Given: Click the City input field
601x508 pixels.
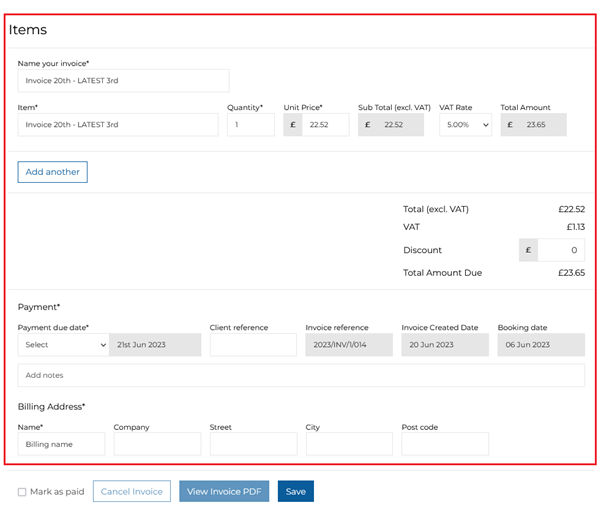Looking at the screenshot, I should click(349, 444).
